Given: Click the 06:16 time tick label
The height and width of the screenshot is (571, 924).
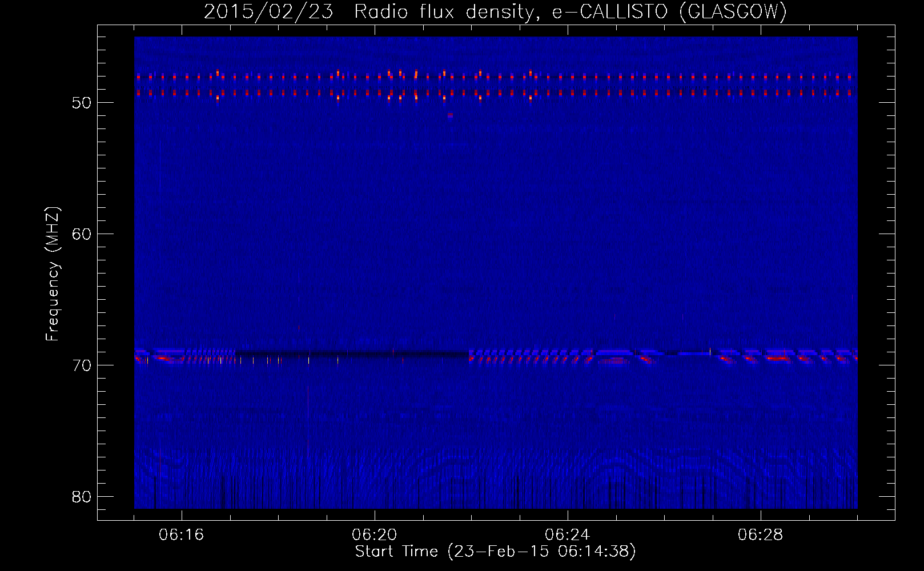Looking at the screenshot, I should coord(182,535).
